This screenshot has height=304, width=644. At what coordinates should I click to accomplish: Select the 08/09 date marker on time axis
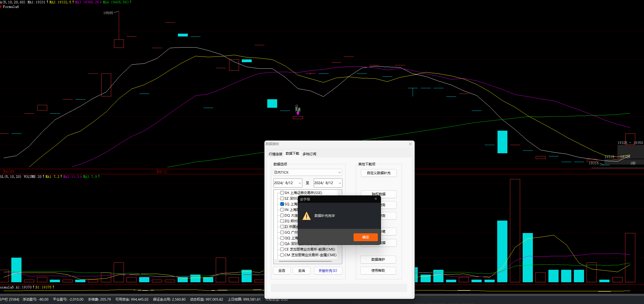click(x=9, y=172)
